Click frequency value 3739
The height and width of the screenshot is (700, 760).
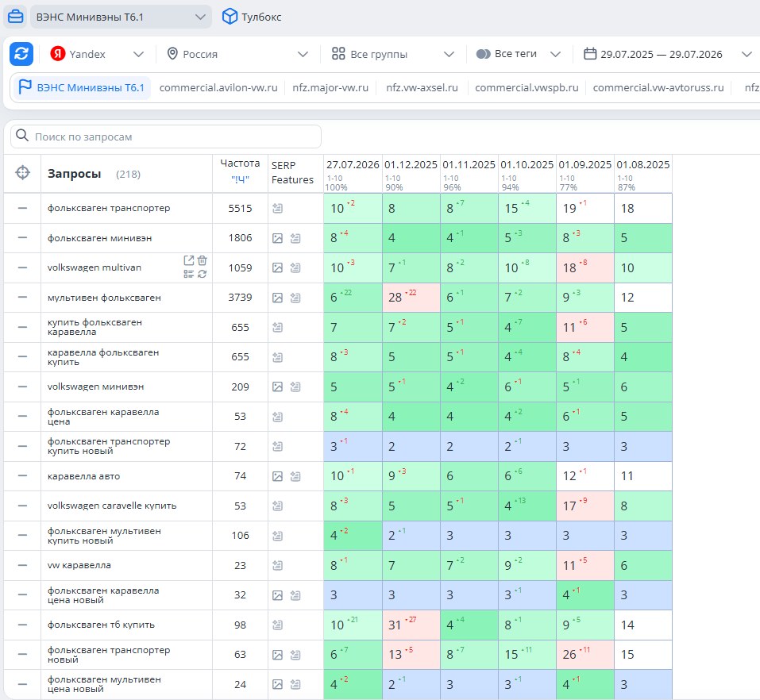(x=240, y=298)
